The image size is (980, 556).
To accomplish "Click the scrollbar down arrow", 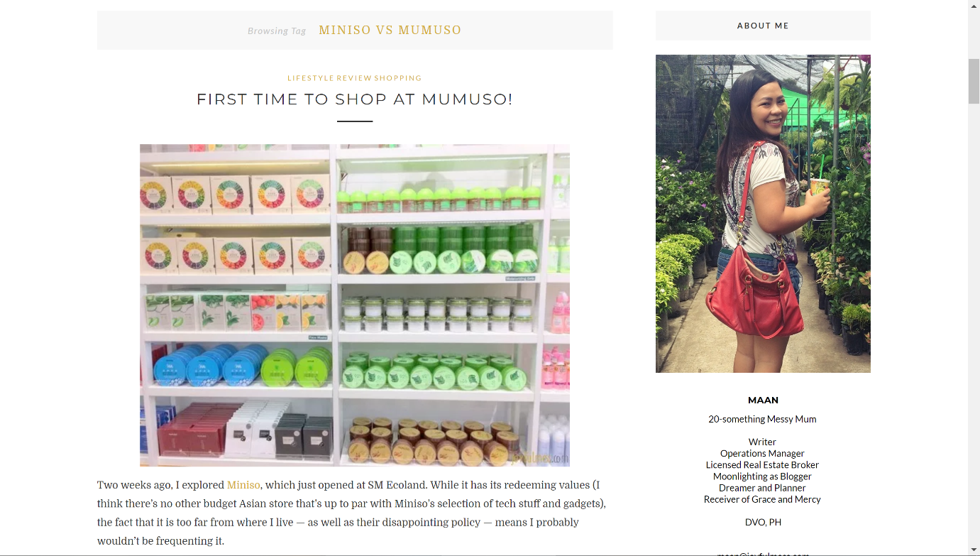I will point(974,550).
